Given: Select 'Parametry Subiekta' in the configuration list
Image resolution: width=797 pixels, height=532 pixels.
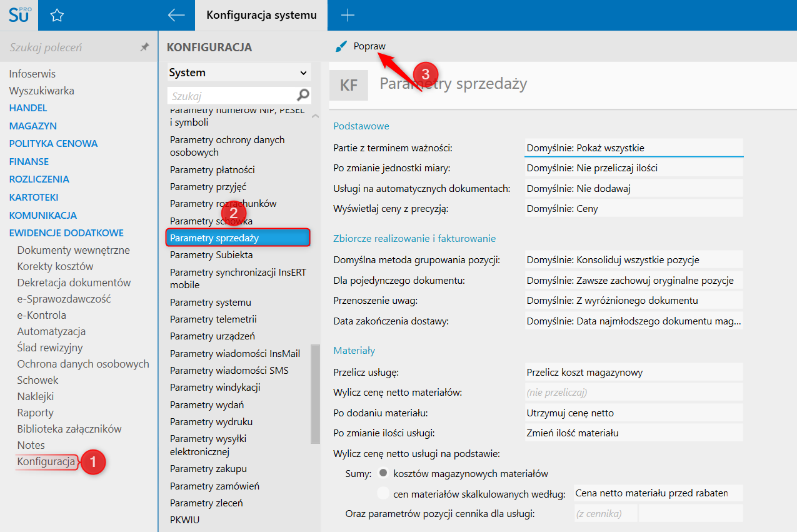Looking at the screenshot, I should [x=211, y=254].
